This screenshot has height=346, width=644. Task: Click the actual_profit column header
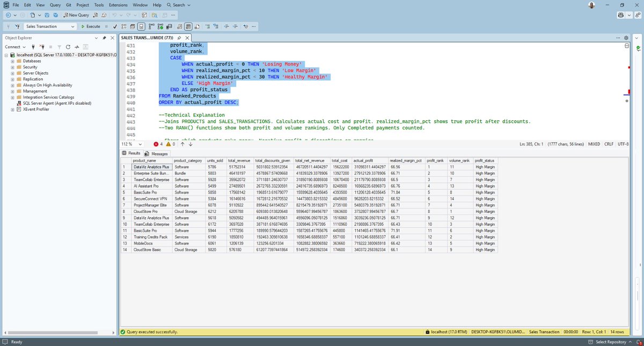click(370, 160)
